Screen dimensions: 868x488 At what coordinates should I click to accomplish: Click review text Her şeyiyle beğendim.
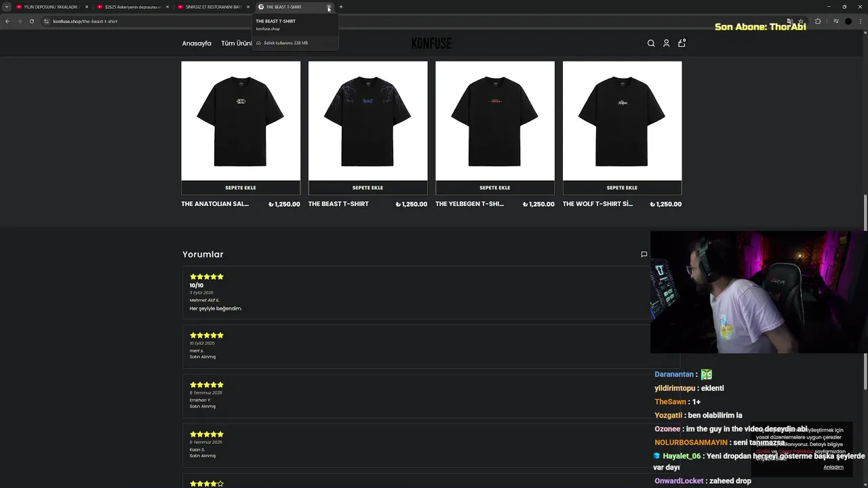click(x=216, y=308)
